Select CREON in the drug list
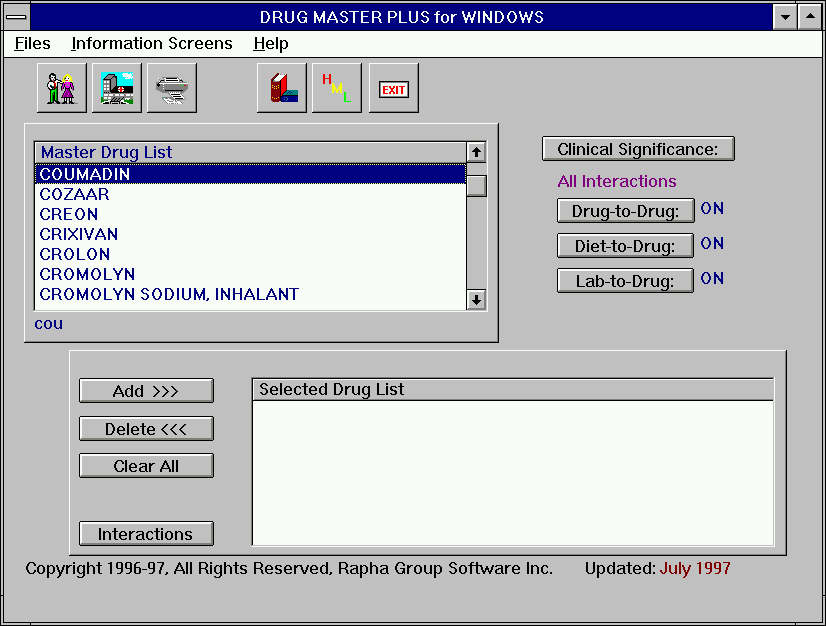826x626 pixels. (x=250, y=214)
